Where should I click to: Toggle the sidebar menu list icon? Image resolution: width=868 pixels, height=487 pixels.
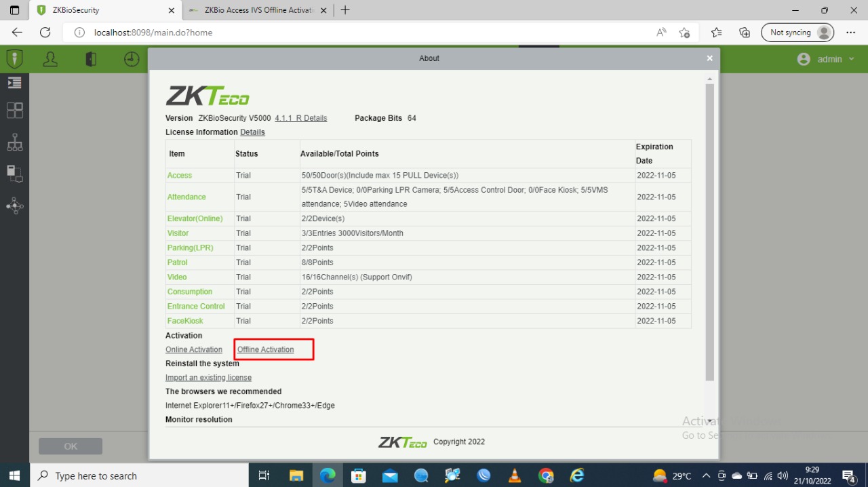point(14,83)
